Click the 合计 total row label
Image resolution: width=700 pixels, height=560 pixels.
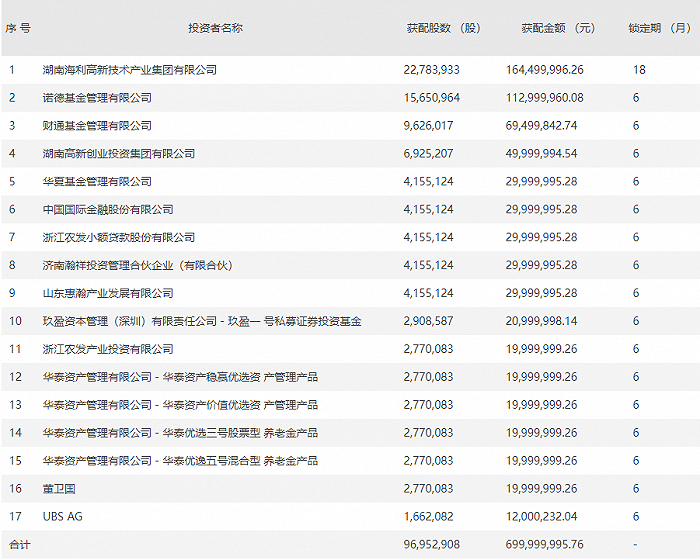(x=20, y=544)
